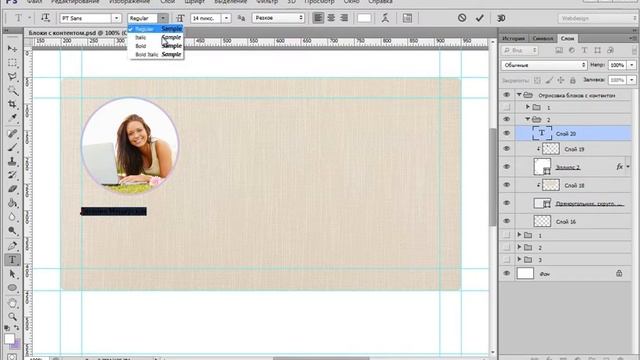The image size is (640, 360).
Task: Open the blend mode Обычные dropdown
Action: (544, 65)
